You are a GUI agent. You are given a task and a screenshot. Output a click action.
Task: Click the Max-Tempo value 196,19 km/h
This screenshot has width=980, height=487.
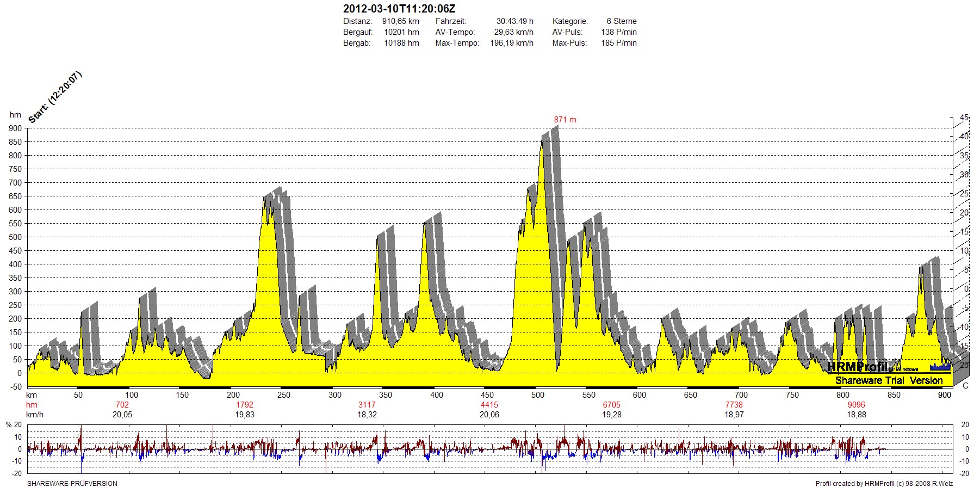pyautogui.click(x=511, y=43)
